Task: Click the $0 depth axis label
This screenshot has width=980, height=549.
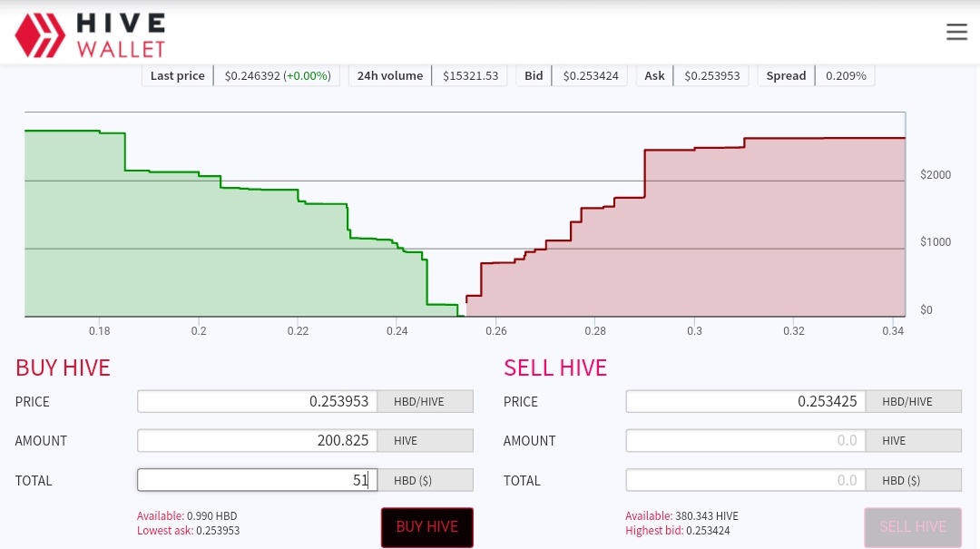Action: click(926, 310)
